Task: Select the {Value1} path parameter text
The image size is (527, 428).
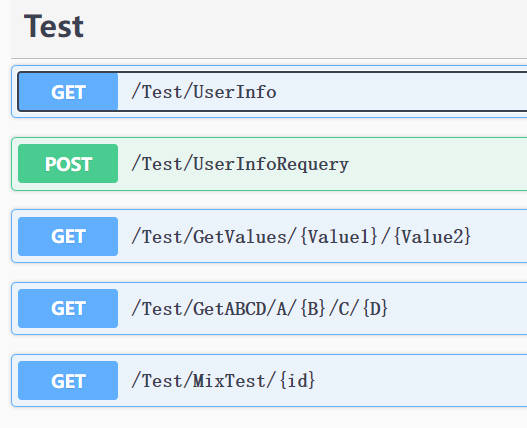Action: (339, 236)
